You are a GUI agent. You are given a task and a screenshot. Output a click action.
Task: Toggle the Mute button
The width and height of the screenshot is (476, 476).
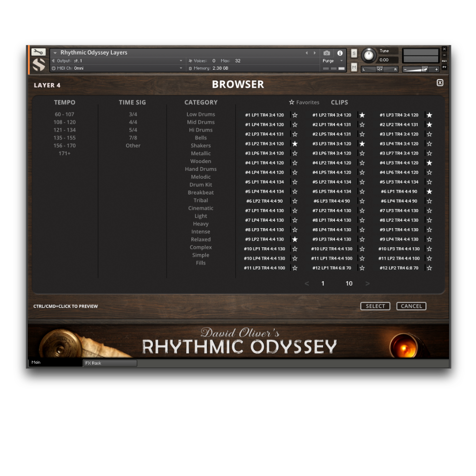[354, 67]
